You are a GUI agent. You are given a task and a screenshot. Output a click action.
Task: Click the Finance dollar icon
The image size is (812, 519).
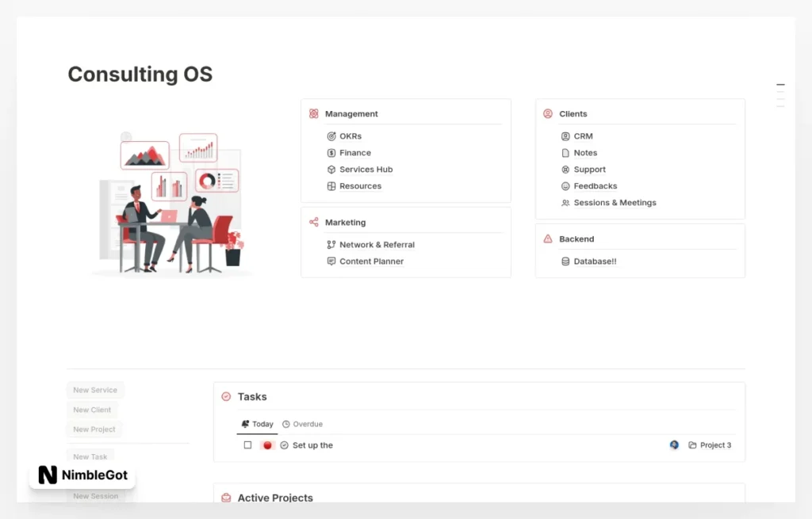click(x=331, y=153)
